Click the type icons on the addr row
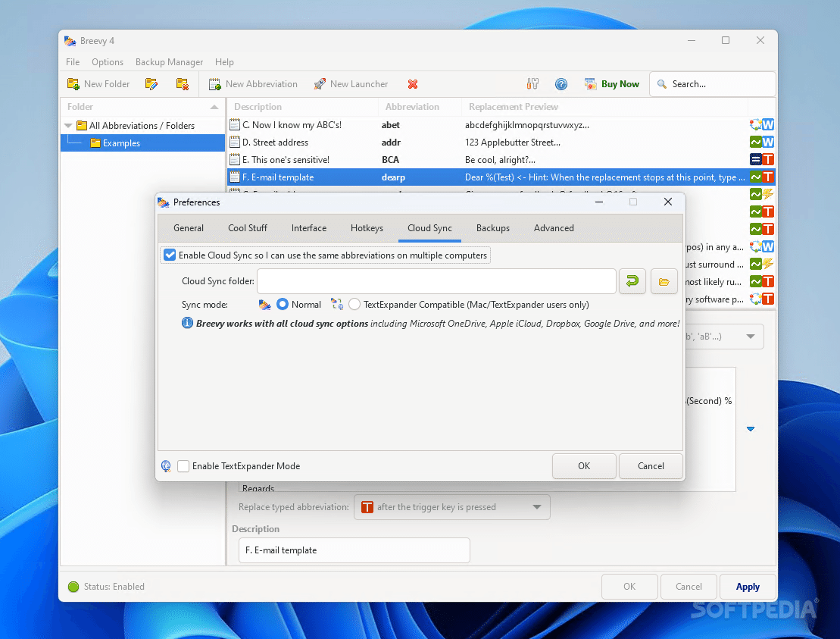Screen dimensions: 840x639 pyautogui.click(x=762, y=142)
